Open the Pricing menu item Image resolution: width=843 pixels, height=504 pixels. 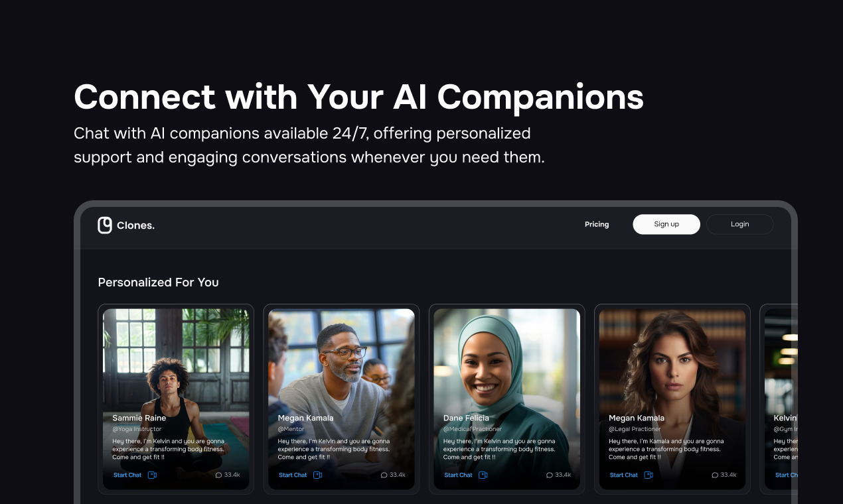tap(597, 224)
